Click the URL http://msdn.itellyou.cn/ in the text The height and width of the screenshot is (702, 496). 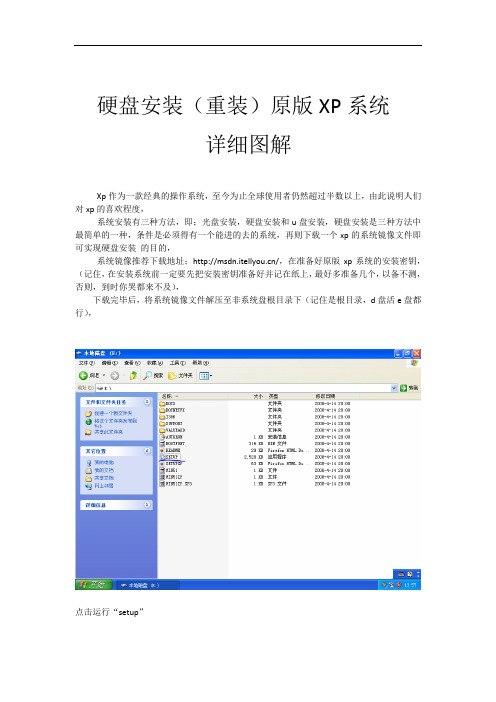point(236,261)
